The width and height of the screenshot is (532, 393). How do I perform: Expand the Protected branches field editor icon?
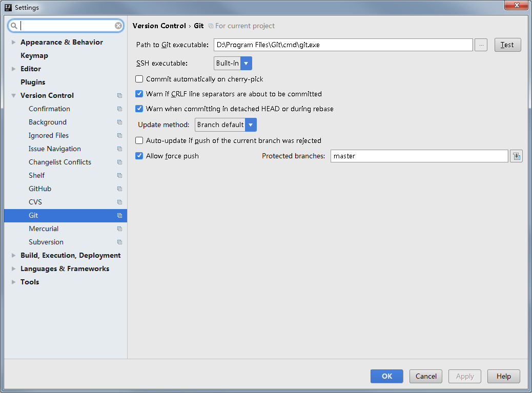point(516,156)
